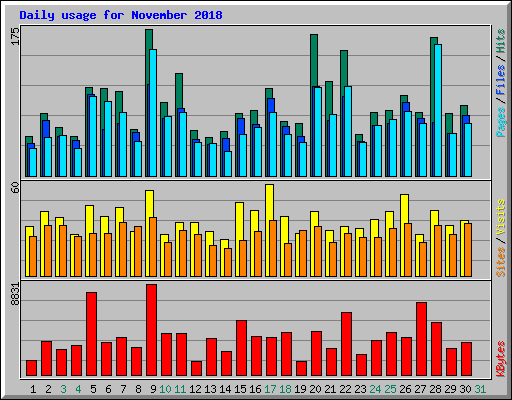Viewport: 512px width, 400px height.
Task: Click the cyan pages bar for day 28
Action: click(x=438, y=110)
